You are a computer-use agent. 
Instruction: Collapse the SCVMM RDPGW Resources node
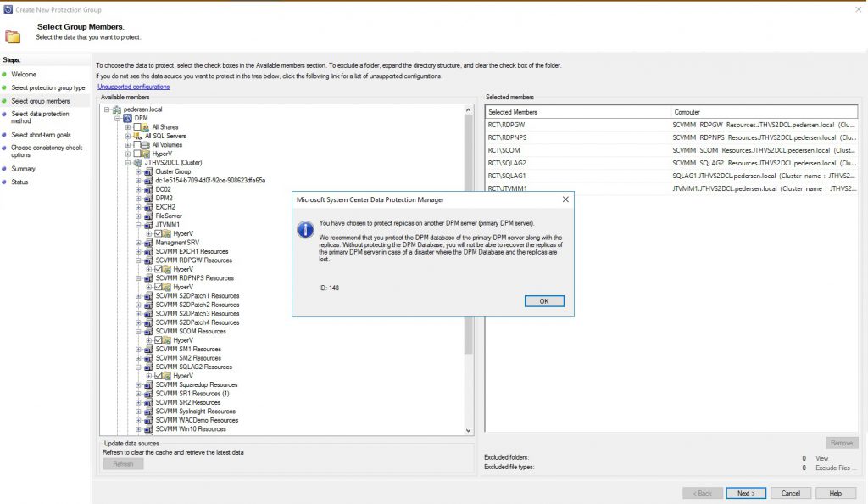pyautogui.click(x=138, y=260)
